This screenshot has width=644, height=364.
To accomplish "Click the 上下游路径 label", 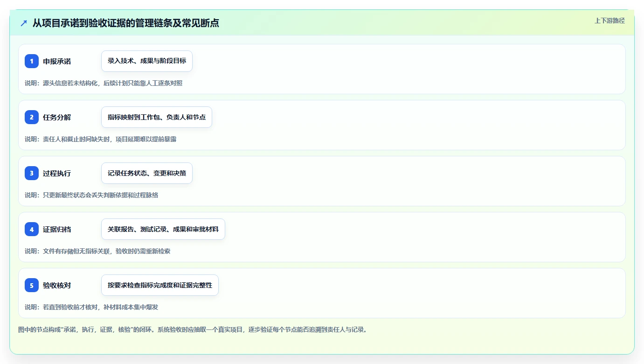I will tap(609, 21).
